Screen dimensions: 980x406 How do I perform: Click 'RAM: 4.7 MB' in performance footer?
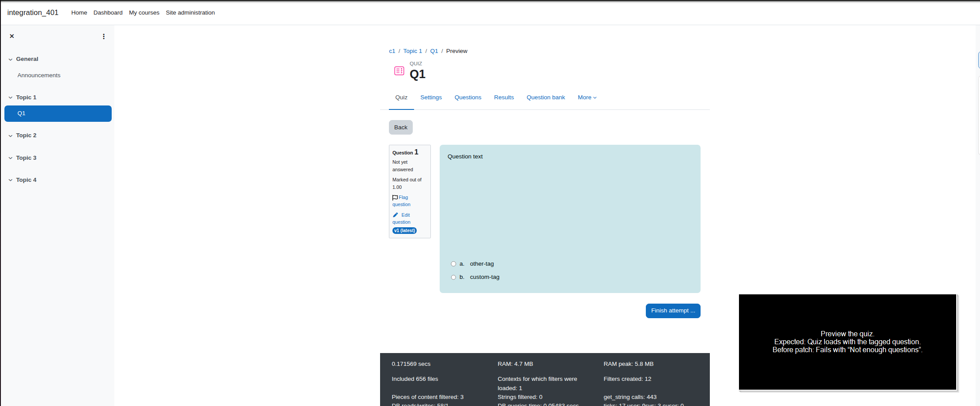515,364
